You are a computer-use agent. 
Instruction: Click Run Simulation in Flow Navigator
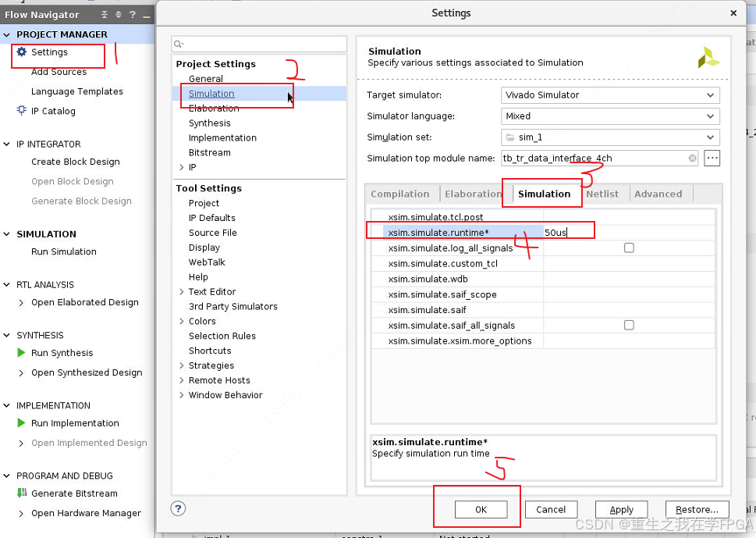tap(64, 251)
